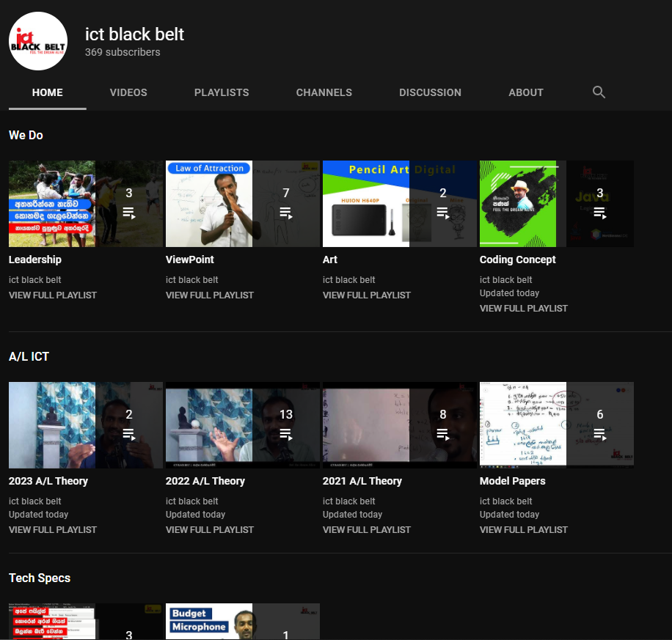
Task: Click playlist icon on 2023 A/L Theory thumbnail
Action: [x=129, y=435]
